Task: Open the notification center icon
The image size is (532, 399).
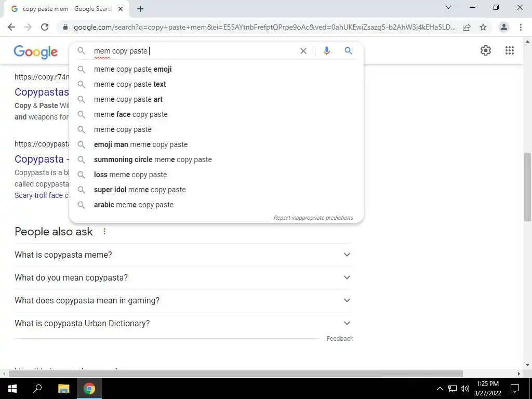Action: [x=515, y=389]
